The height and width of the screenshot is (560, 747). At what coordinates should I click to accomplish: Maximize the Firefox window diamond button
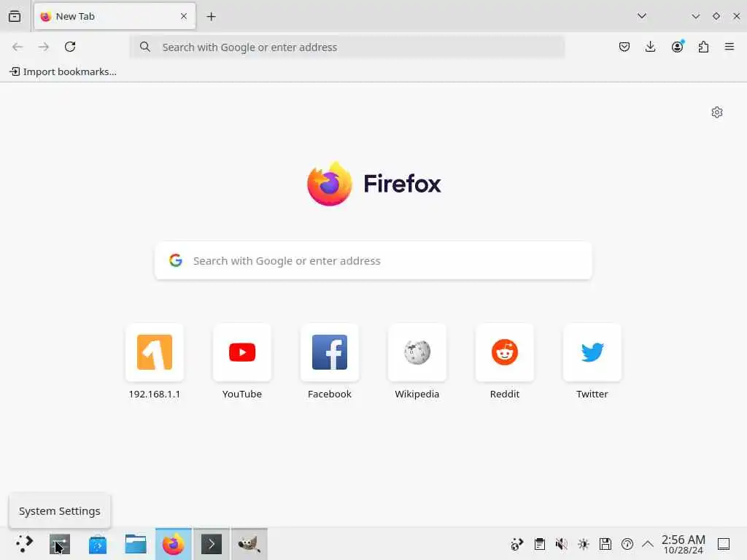[716, 16]
